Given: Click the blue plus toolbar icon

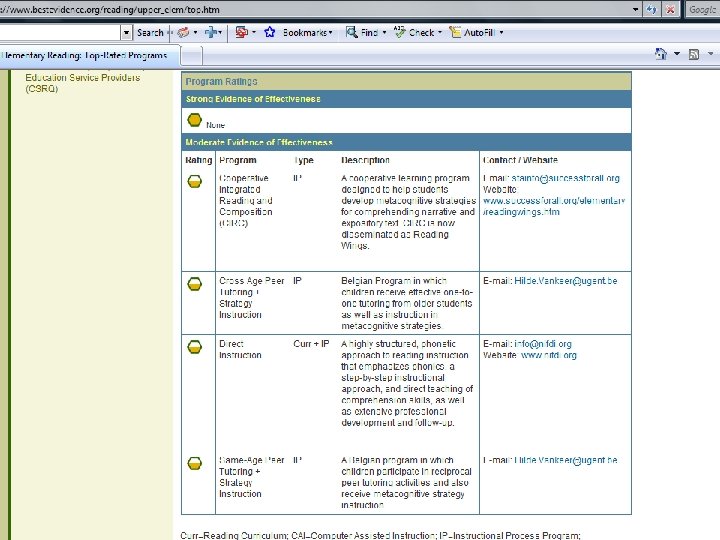Looking at the screenshot, I should click(x=211, y=33).
